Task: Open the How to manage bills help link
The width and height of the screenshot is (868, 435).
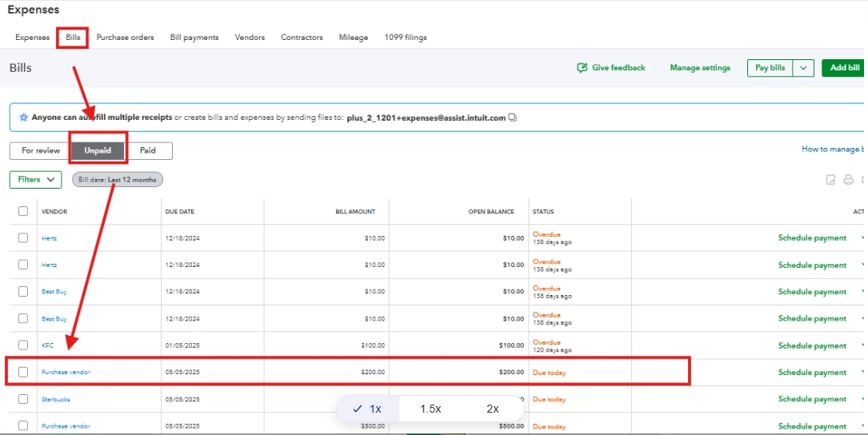Action: (834, 149)
